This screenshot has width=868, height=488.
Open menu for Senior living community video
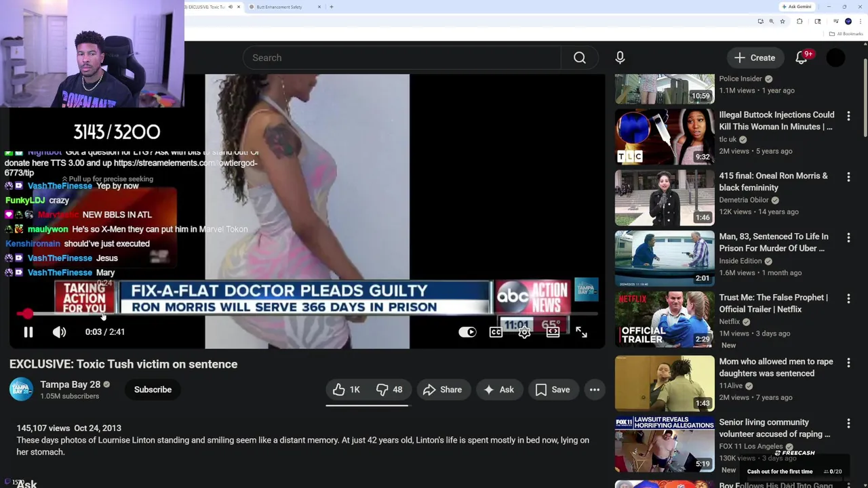point(848,424)
